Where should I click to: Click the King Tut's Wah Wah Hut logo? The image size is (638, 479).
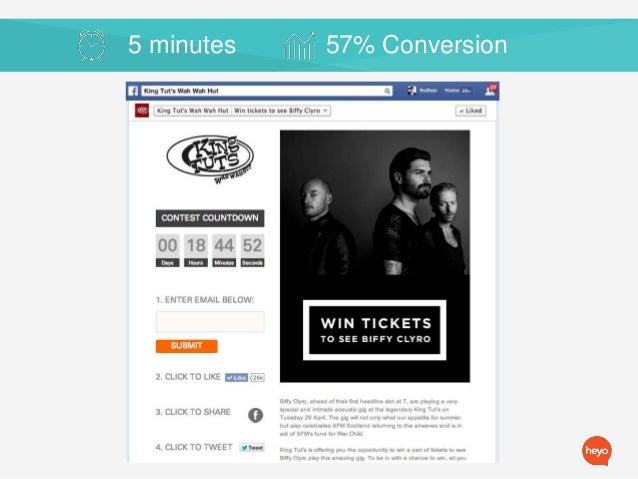point(210,159)
